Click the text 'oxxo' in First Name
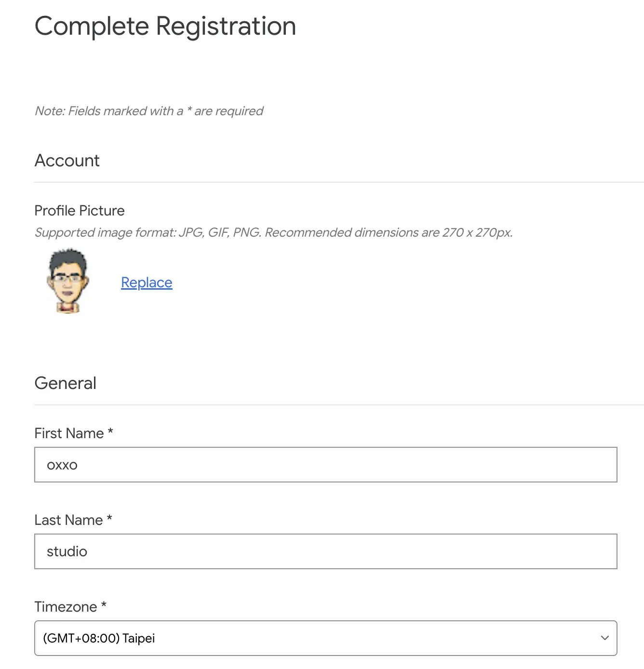Screen dimensions: 644x669 [x=62, y=464]
